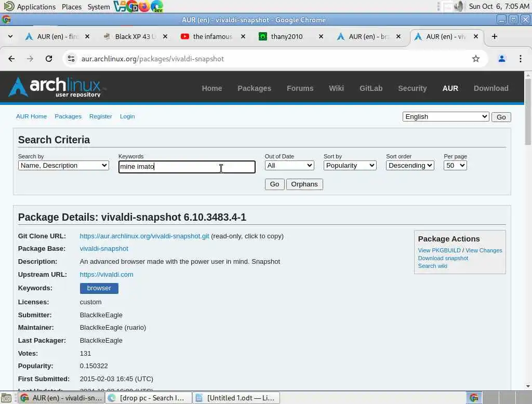Launch Chrome Dev from the panel launcher
This screenshot has height=404, width=532.
pos(132,6)
